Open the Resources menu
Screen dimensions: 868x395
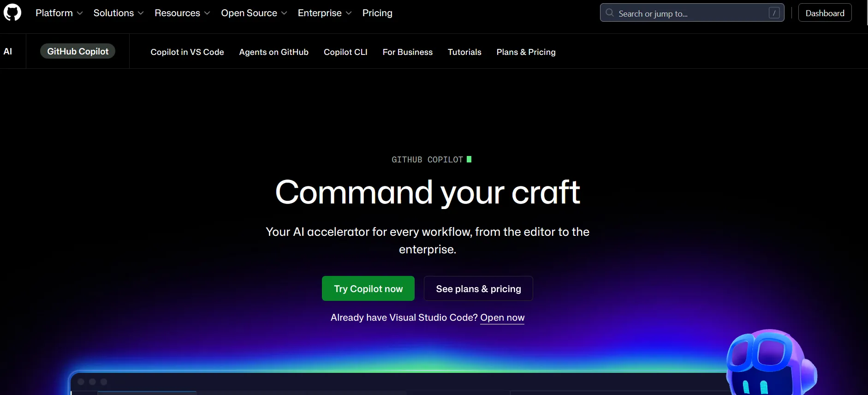(182, 13)
